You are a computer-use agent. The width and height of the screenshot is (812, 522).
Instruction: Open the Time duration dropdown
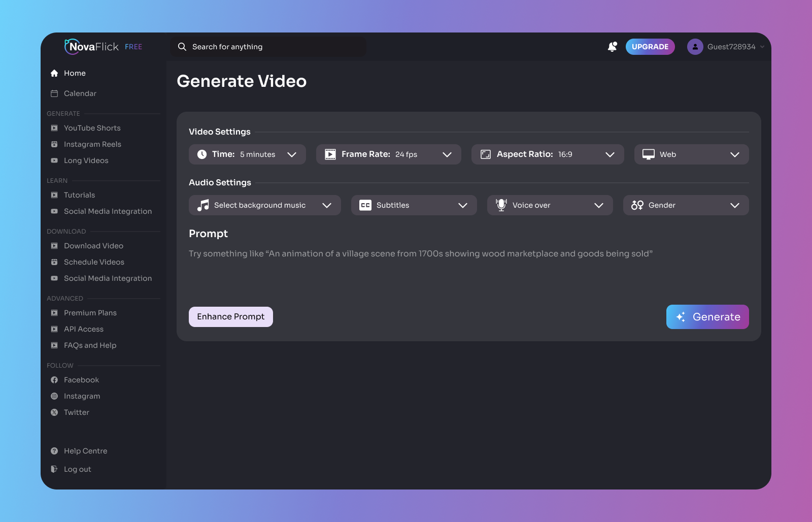point(247,154)
